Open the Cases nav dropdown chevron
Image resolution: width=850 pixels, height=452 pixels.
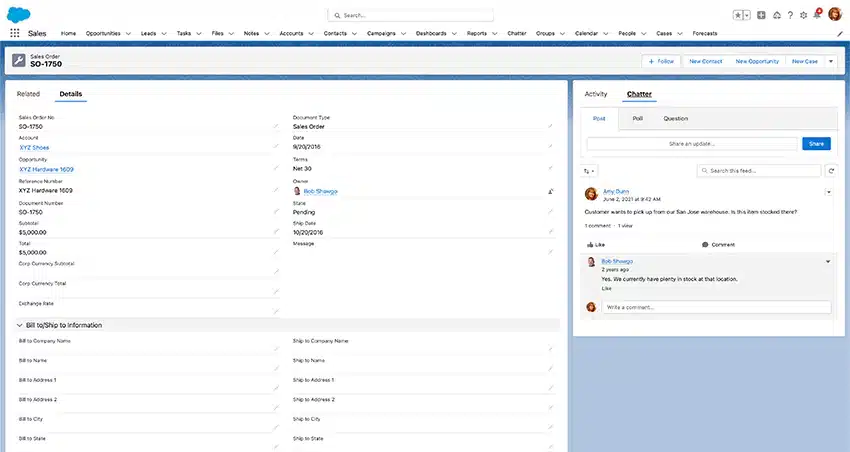tap(680, 34)
